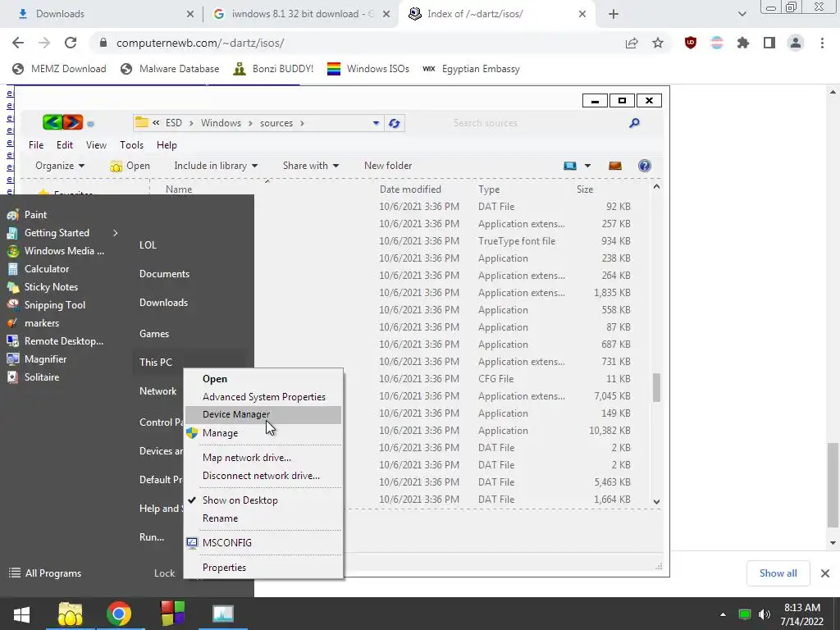Click the 10,382 KB size cell
The width and height of the screenshot is (840, 630).
pos(609,431)
